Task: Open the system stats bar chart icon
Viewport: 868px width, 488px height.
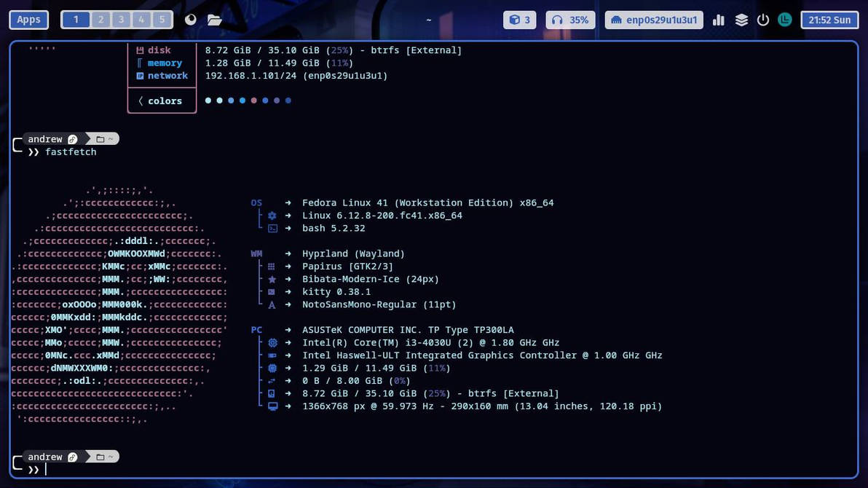Action: pos(718,20)
